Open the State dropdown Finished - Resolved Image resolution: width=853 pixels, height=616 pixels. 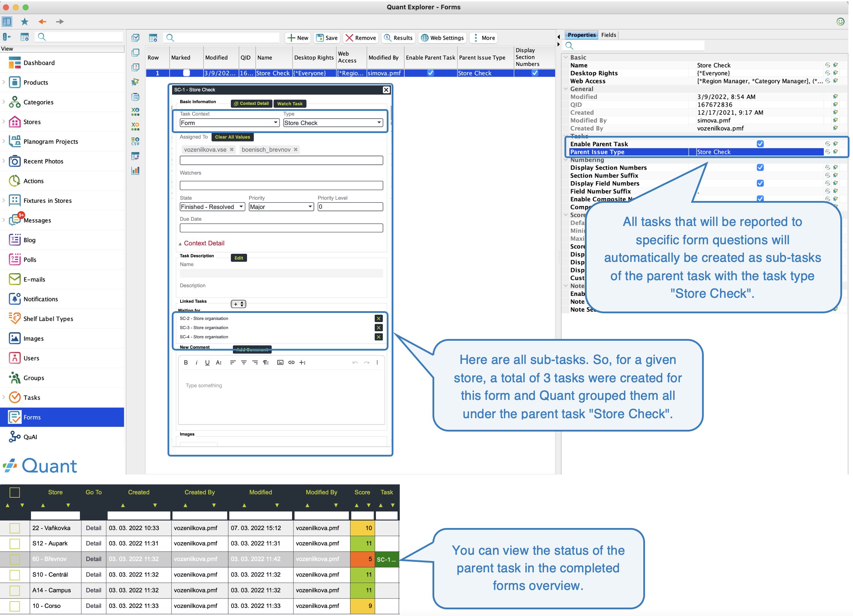click(212, 207)
